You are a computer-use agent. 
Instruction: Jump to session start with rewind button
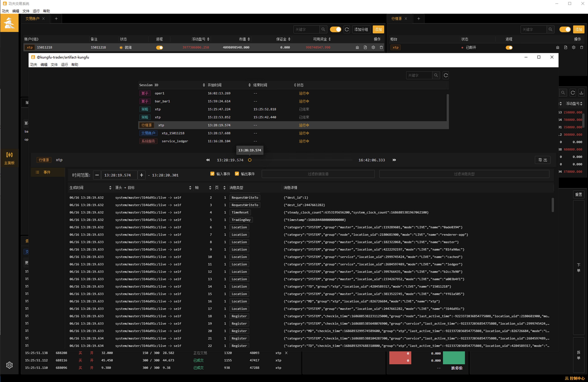pyautogui.click(x=208, y=160)
